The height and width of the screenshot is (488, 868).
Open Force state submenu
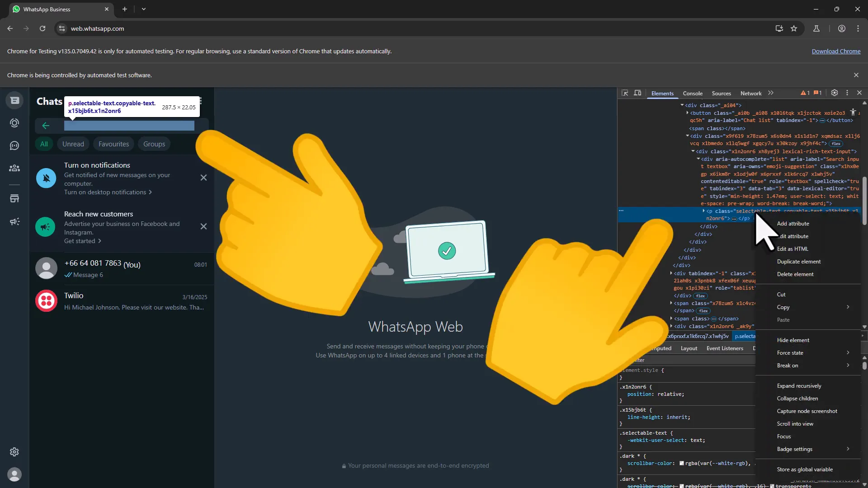808,353
